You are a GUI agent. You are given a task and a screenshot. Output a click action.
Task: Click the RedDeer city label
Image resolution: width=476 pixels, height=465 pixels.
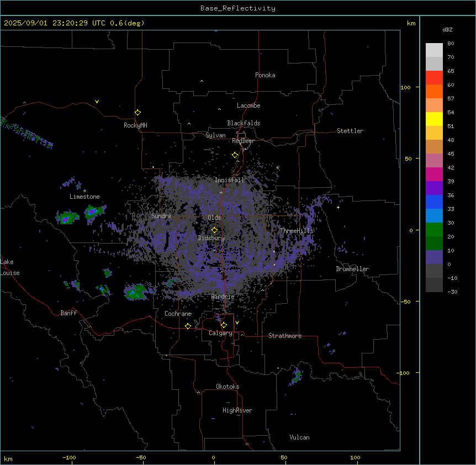click(243, 141)
